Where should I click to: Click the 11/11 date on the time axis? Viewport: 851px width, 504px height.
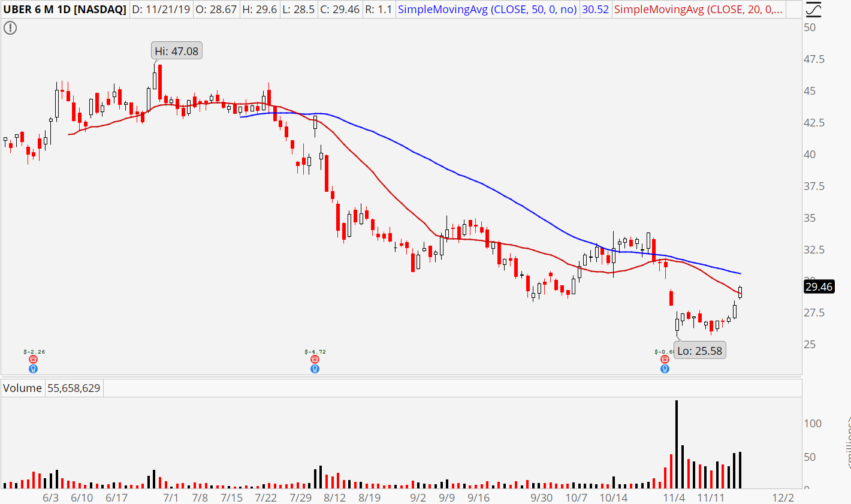[x=711, y=498]
